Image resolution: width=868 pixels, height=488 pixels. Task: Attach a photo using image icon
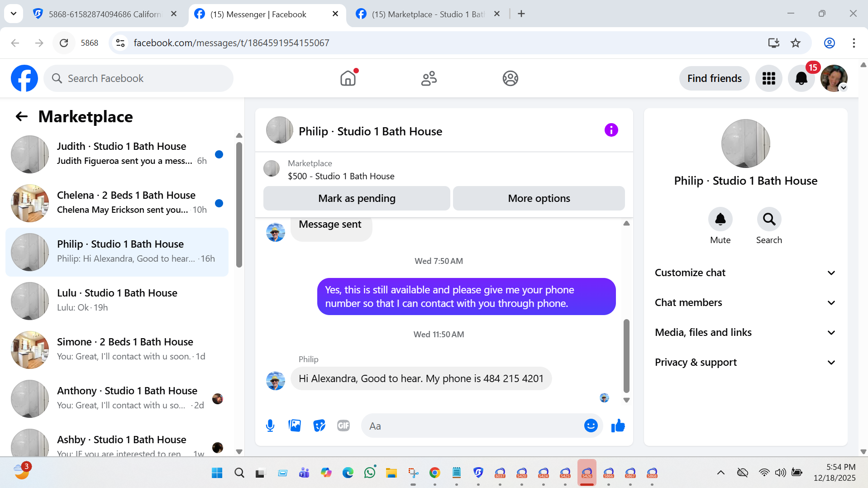point(295,426)
